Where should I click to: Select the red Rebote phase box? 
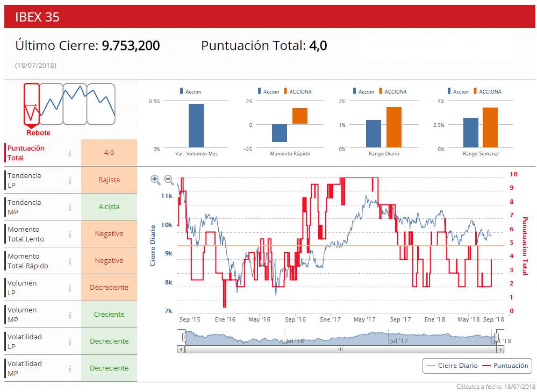pyautogui.click(x=32, y=104)
